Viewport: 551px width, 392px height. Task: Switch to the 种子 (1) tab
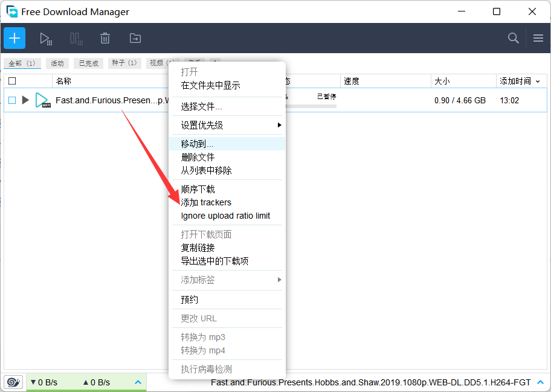coord(124,63)
